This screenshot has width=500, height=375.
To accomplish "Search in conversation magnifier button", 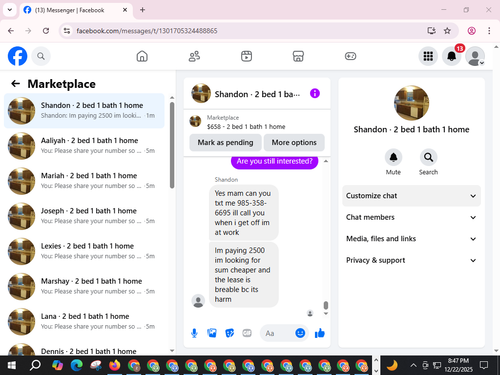I will click(x=428, y=157).
